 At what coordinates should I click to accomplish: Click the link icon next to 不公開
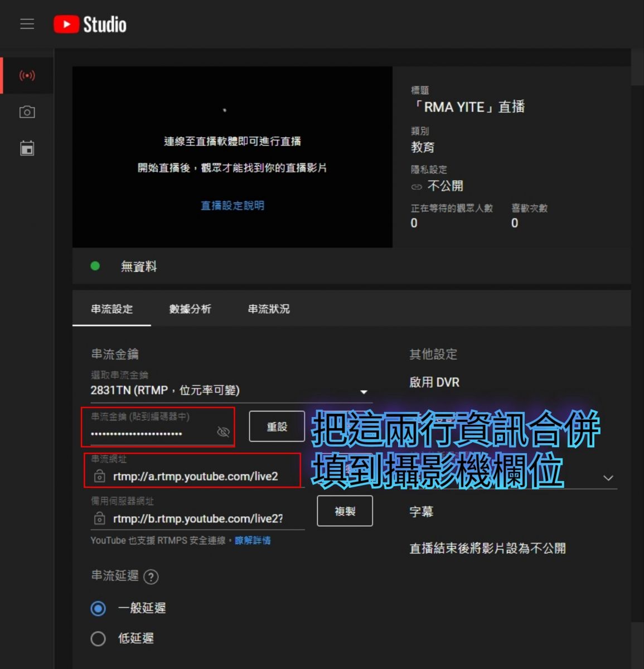coord(417,186)
